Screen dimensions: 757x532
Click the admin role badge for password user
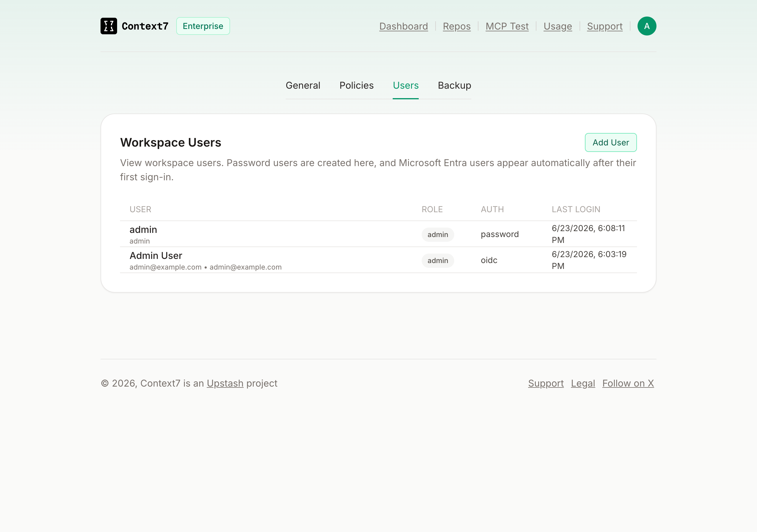coord(438,234)
